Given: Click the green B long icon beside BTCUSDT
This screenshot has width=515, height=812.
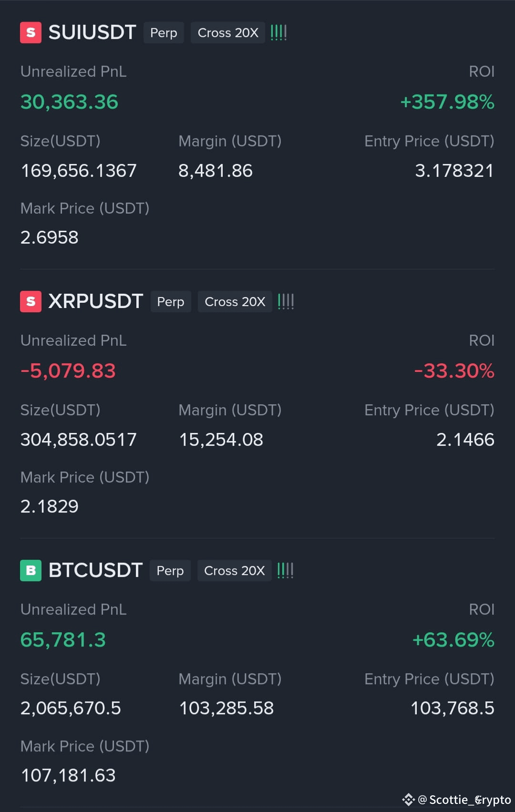Looking at the screenshot, I should tap(31, 570).
